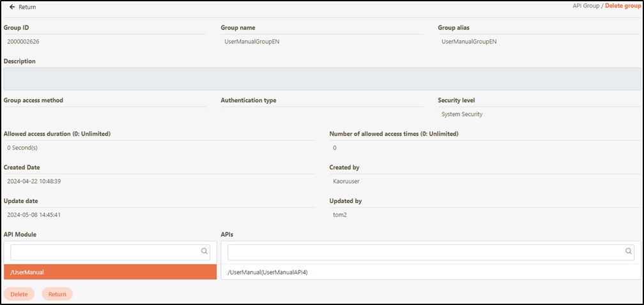Click inside the Description text area
Image resolution: width=644 pixels, height=305 pixels.
point(322,79)
